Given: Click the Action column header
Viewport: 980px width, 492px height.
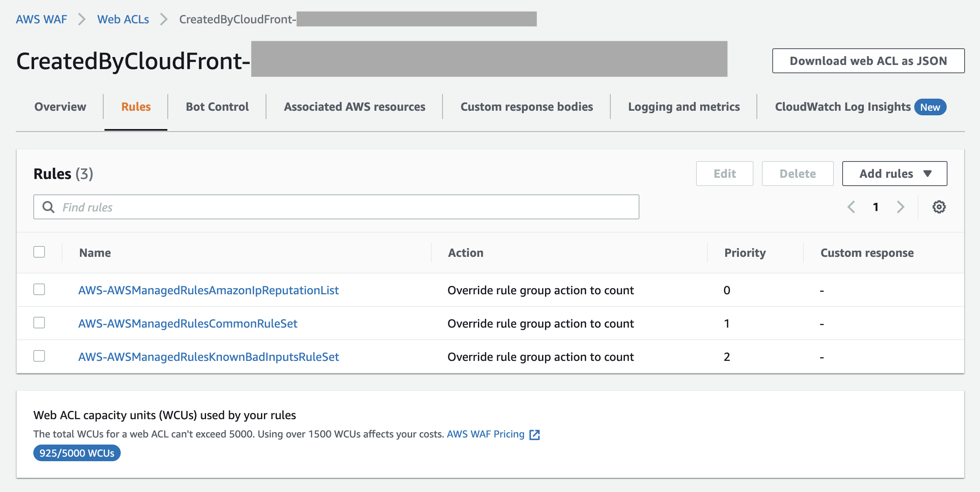Looking at the screenshot, I should [x=466, y=253].
